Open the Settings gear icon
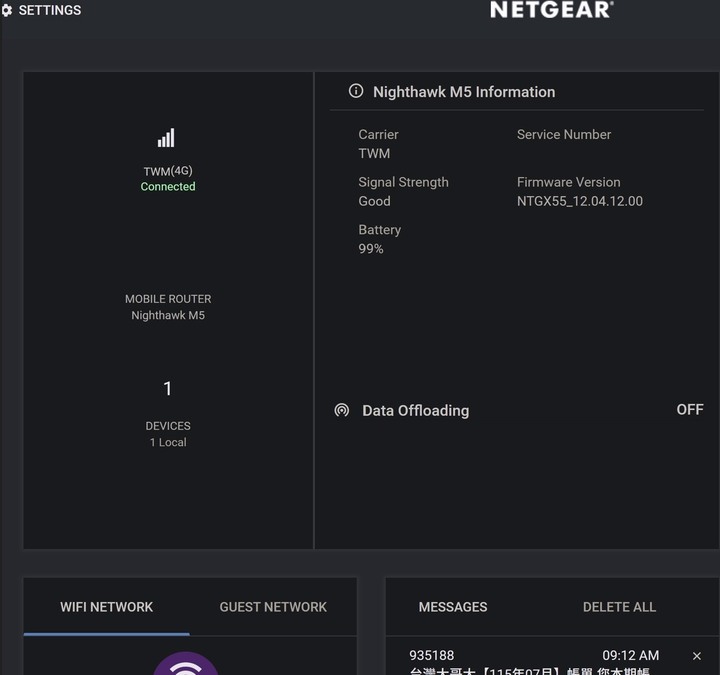 click(x=6, y=10)
